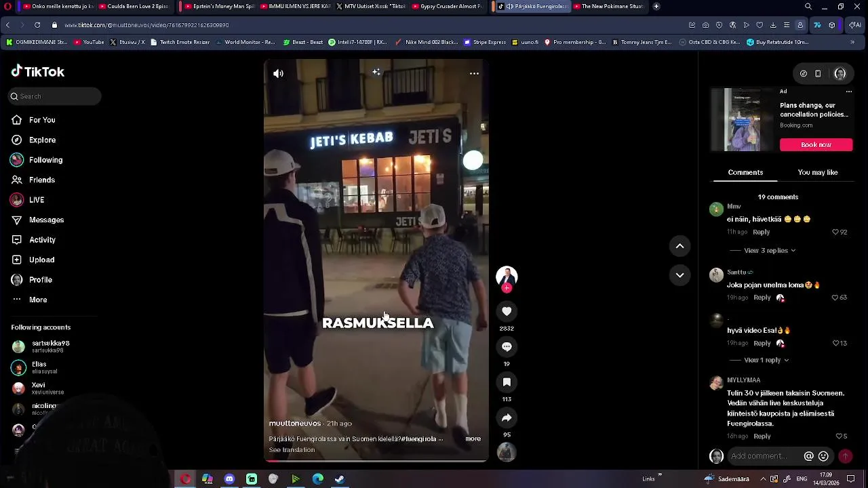The width and height of the screenshot is (868, 488).
Task: Post comment with the red arrow button
Action: coord(845,456)
